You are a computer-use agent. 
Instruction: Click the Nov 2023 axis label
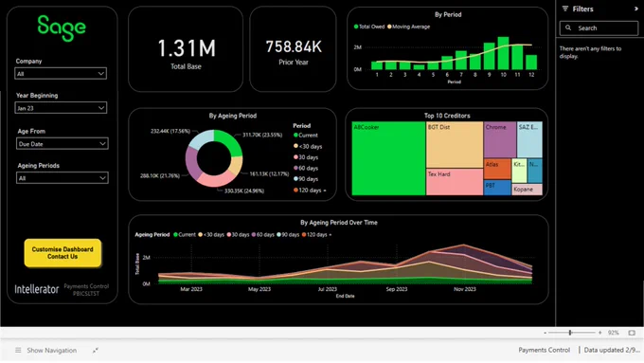pyautogui.click(x=464, y=289)
